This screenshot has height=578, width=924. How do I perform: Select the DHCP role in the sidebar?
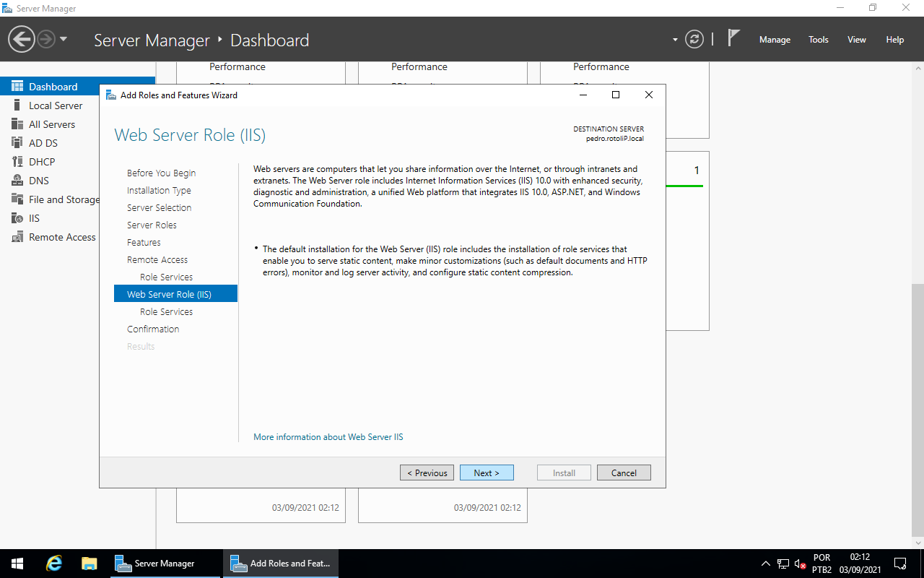(42, 161)
